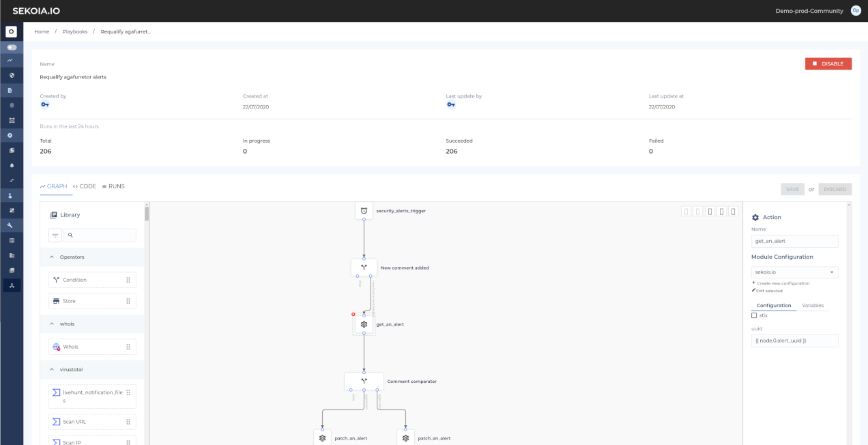Go to Playbooks breadcrumb
The width and height of the screenshot is (868, 445).
click(x=75, y=31)
